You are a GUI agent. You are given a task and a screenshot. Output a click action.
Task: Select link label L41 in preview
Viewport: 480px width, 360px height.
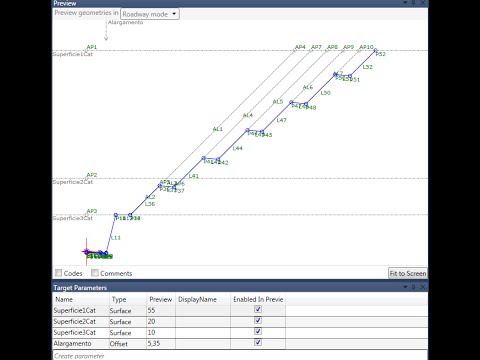tap(194, 176)
